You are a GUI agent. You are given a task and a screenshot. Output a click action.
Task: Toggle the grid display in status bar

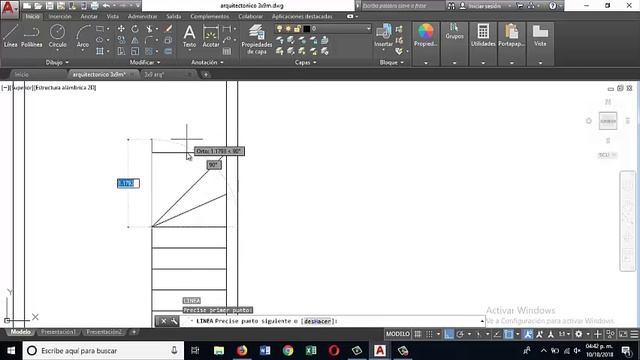coord(418,334)
